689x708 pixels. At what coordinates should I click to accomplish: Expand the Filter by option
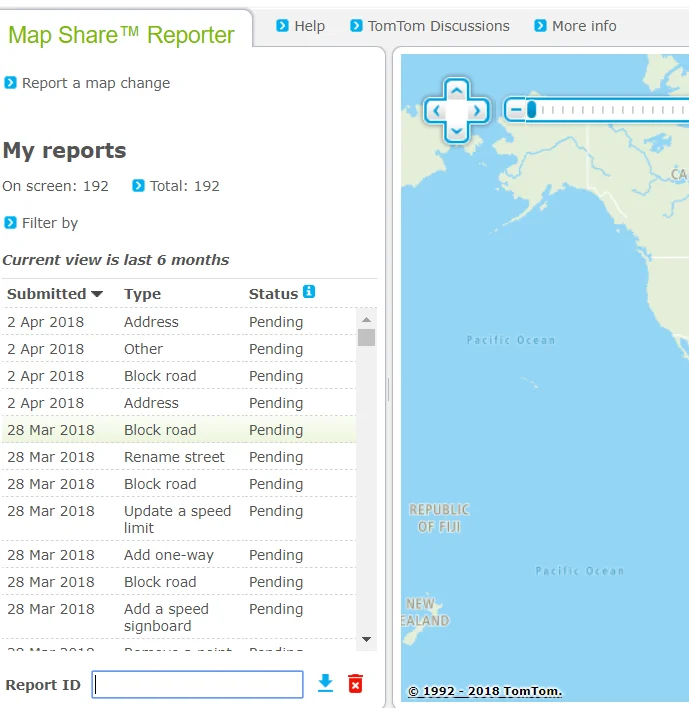click(x=42, y=223)
